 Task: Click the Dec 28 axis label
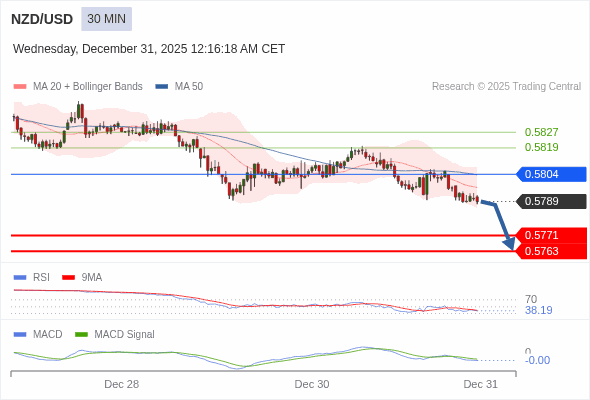click(x=122, y=384)
